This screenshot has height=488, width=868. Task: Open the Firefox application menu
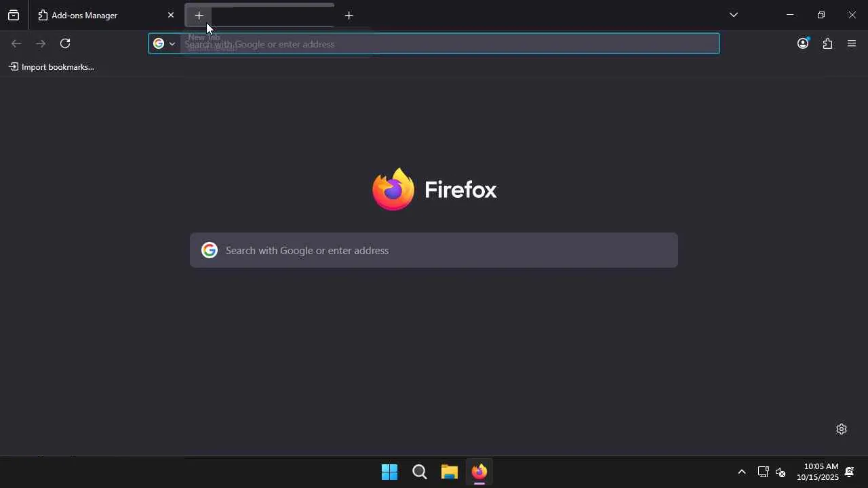click(x=852, y=43)
